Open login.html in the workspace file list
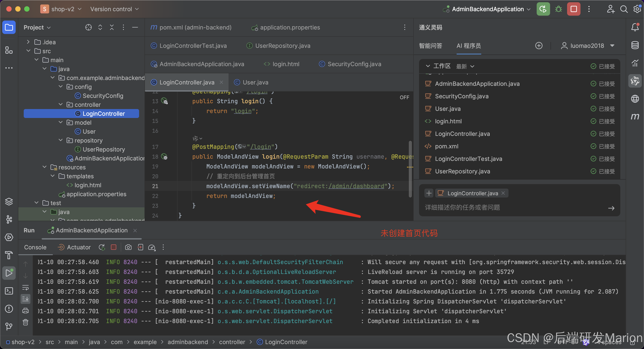This screenshot has height=349, width=644. 448,121
